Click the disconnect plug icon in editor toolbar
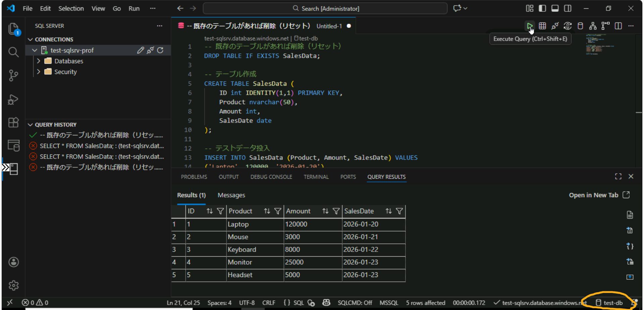 coord(555,26)
